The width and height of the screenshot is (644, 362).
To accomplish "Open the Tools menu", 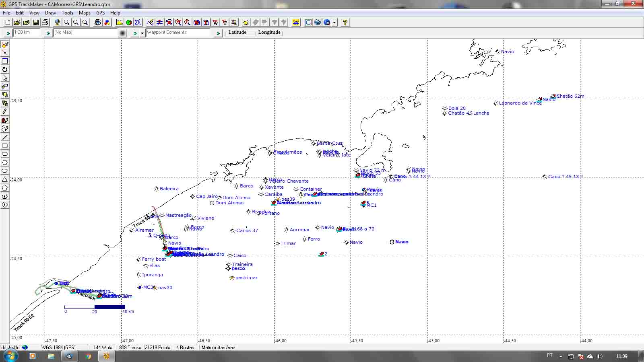I will tap(67, 13).
